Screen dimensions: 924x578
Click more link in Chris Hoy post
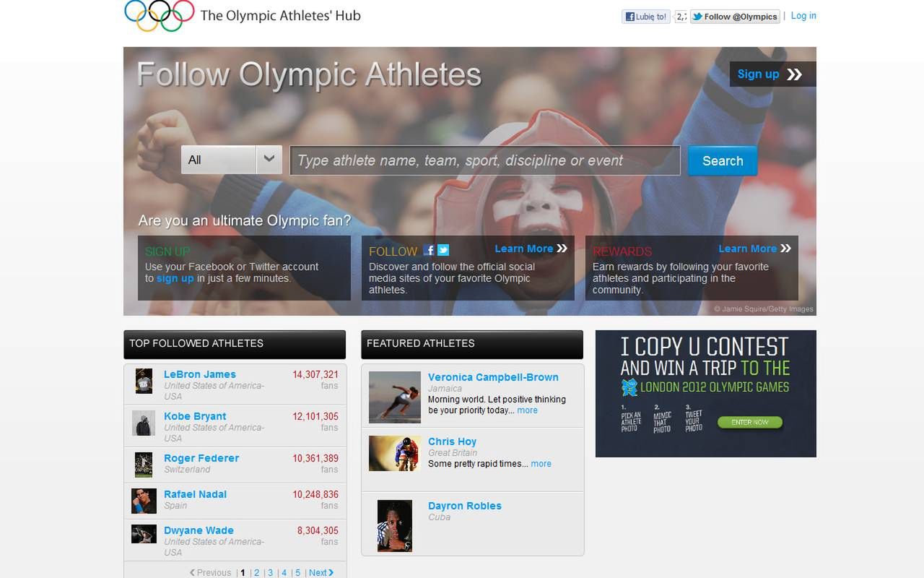click(541, 464)
